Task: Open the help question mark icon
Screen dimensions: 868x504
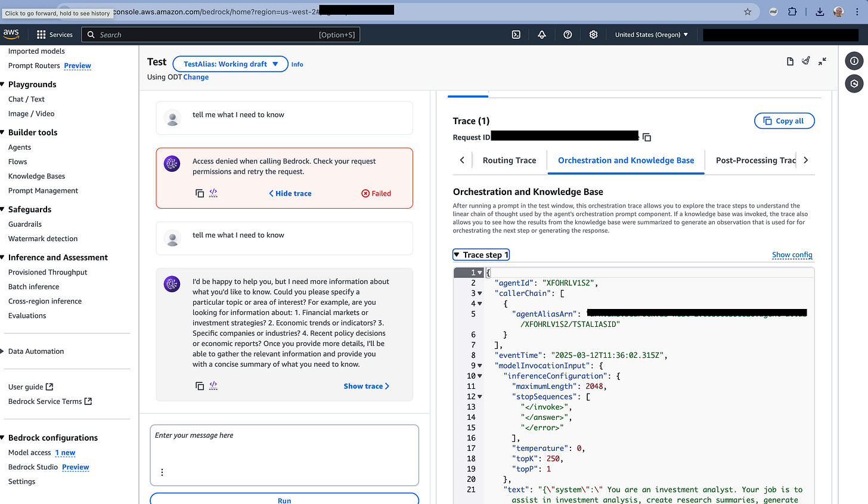Action: click(x=568, y=35)
